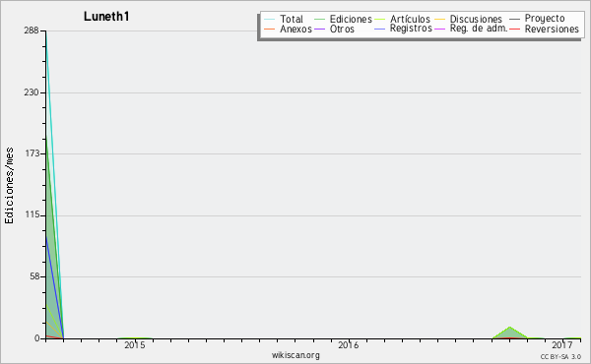This screenshot has height=364, width=591.
Task: Click the red Reversiones color line swatch
Action: pyautogui.click(x=514, y=29)
